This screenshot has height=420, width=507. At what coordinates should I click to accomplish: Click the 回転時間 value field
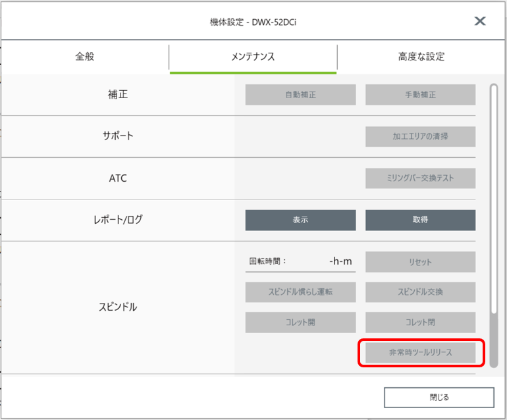300,261
